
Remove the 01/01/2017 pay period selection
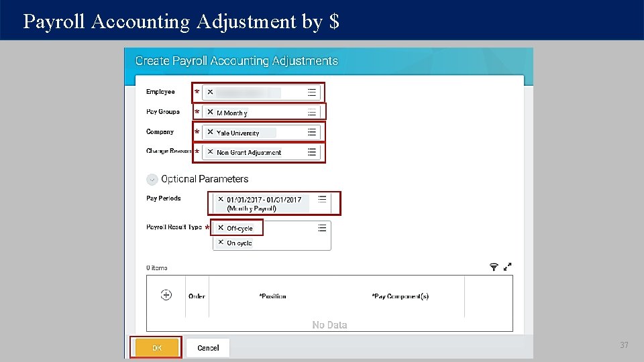point(221,199)
